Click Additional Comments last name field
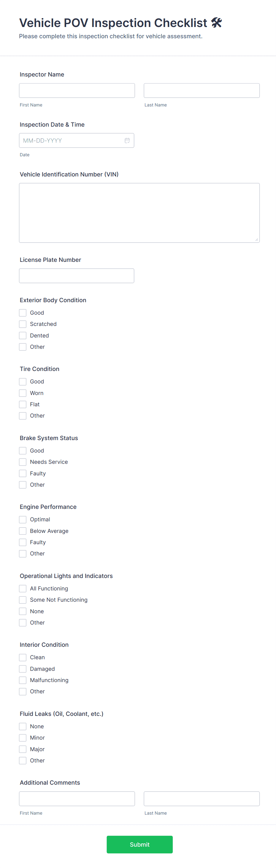Viewport: 276px width, 868px height. pyautogui.click(x=202, y=799)
